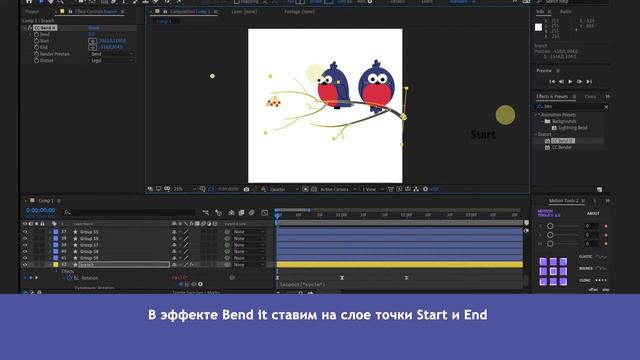Click the center anchor point grid square

pos(553,271)
